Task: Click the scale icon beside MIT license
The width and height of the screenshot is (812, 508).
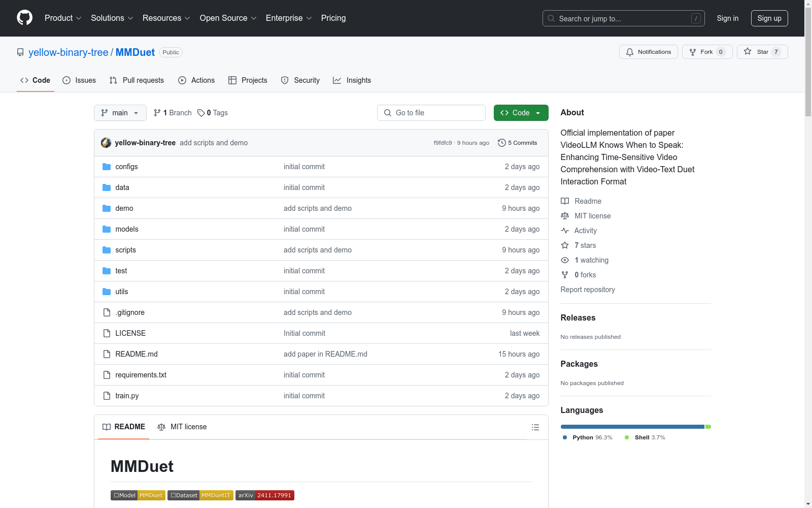Action: 565,216
